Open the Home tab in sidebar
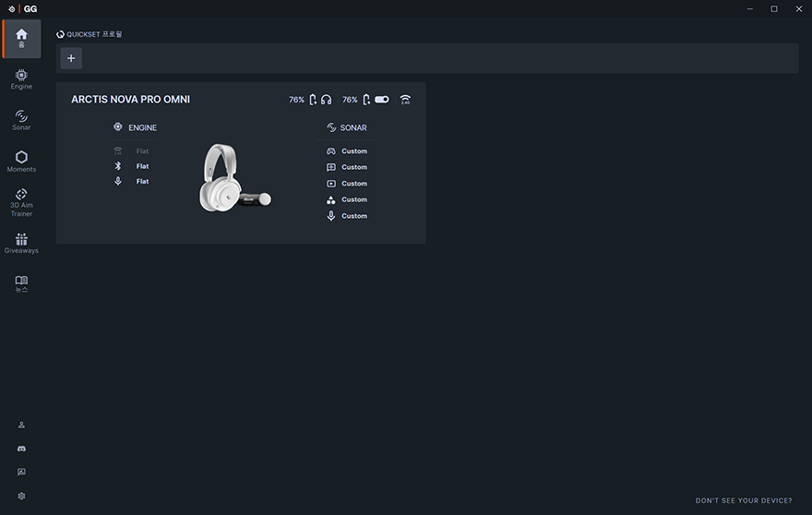 (x=21, y=39)
